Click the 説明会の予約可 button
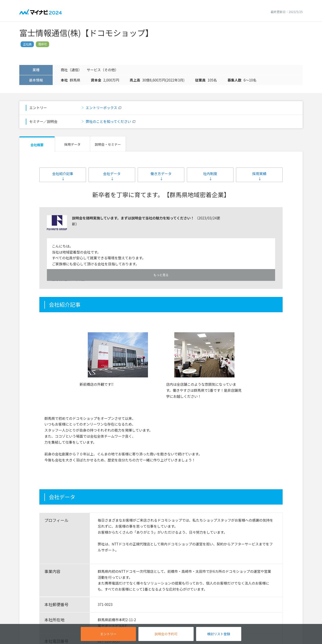This screenshot has width=322, height=644. pyautogui.click(x=166, y=634)
